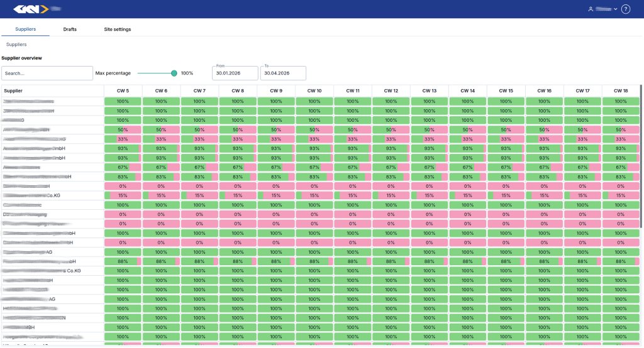This screenshot has width=644, height=348.
Task: Select the 33% cell under CW 10
Action: (314, 139)
